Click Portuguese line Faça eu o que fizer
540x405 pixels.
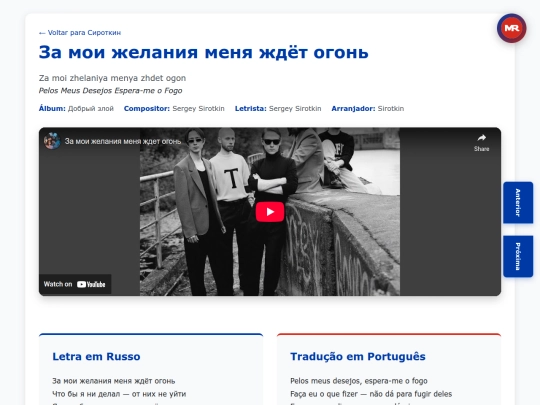pos(371,394)
